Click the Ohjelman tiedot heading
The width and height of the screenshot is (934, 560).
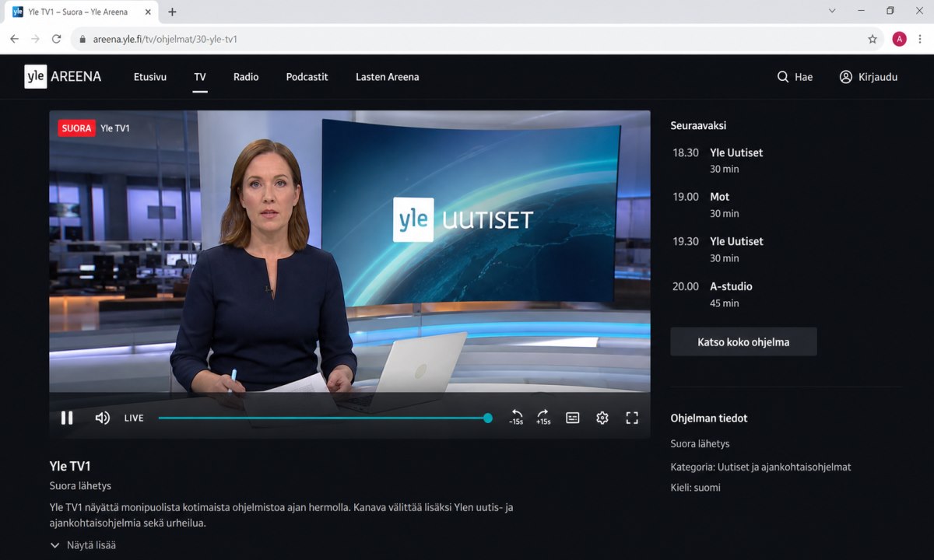(x=709, y=418)
